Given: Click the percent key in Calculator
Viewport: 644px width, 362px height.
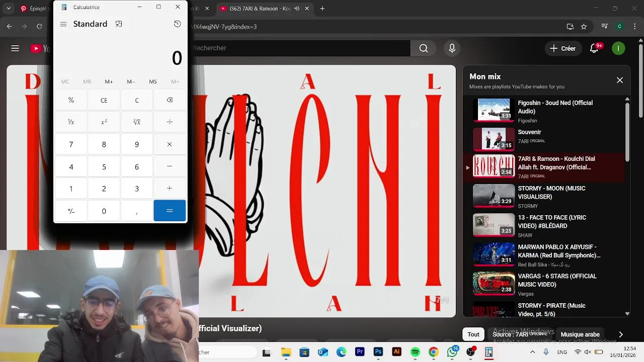Looking at the screenshot, I should 71,100.
